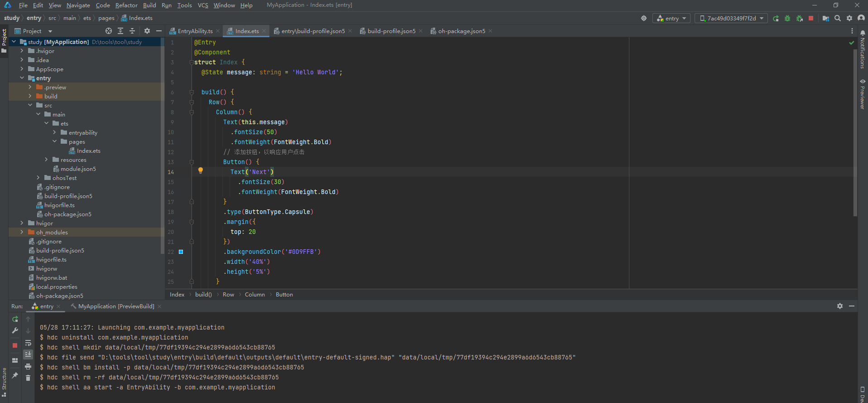Expand the ohosTest folder
Screen dimensions: 868x403
(38, 178)
